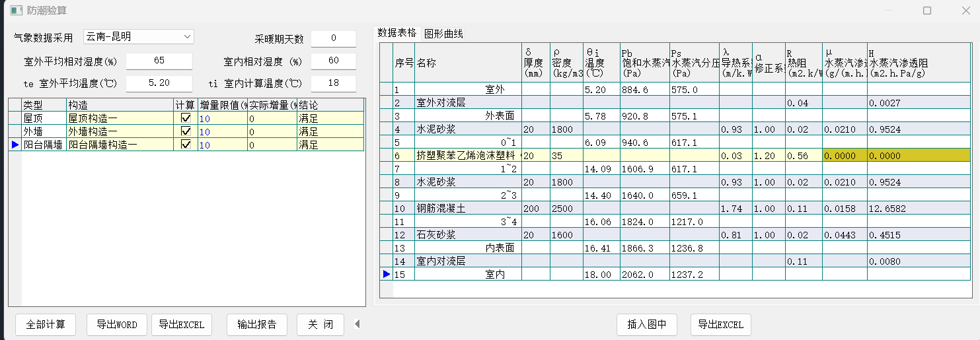Select the highlighted yellow H cell in row 6
This screenshot has height=340, width=980.
pyautogui.click(x=919, y=154)
